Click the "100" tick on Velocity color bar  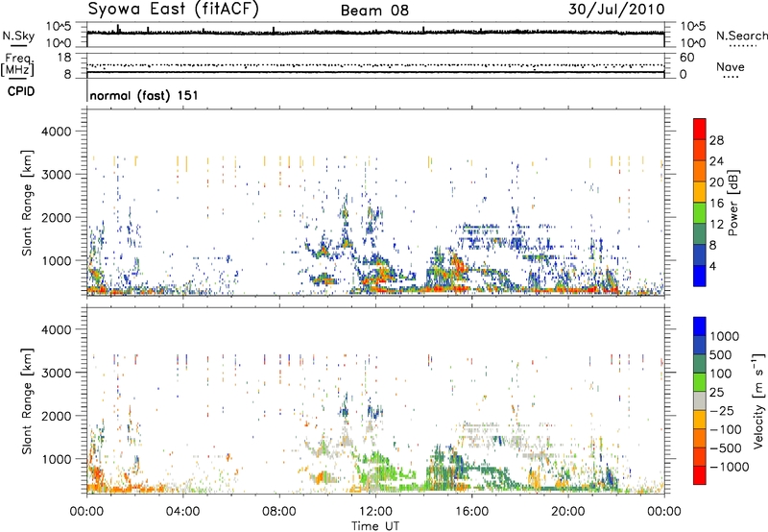tap(721, 374)
